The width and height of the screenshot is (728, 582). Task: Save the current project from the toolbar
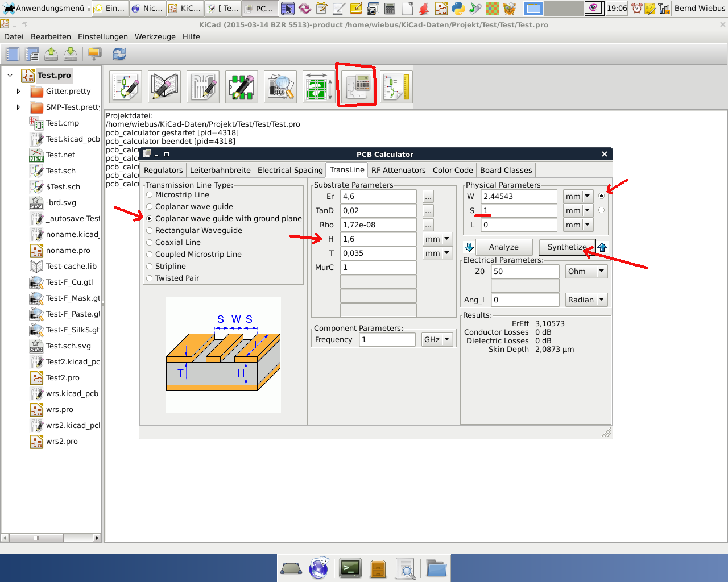(x=71, y=54)
